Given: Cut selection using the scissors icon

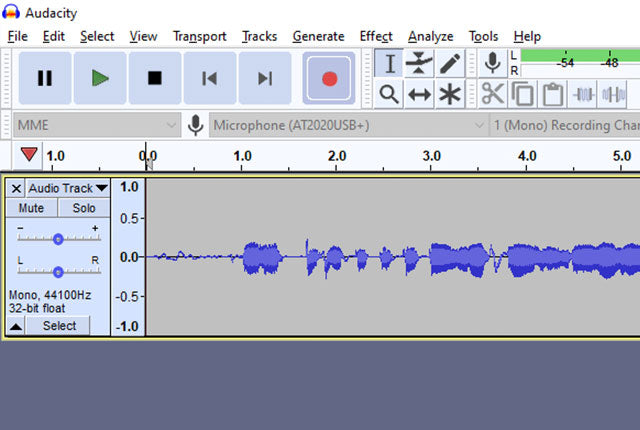Looking at the screenshot, I should pos(492,94).
